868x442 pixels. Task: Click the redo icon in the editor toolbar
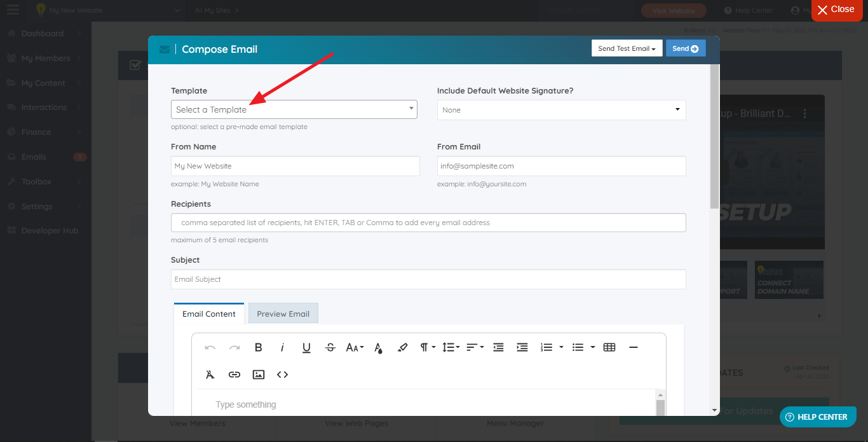click(234, 347)
